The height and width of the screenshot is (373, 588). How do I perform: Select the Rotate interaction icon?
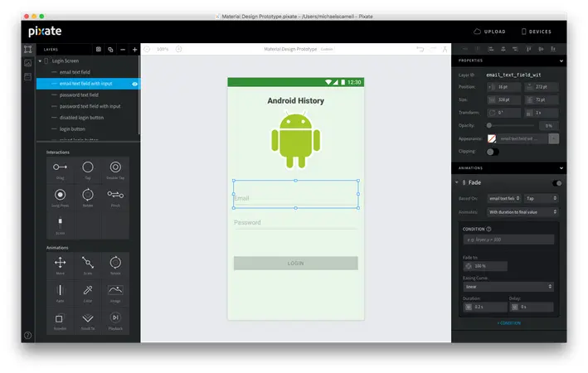coord(88,195)
